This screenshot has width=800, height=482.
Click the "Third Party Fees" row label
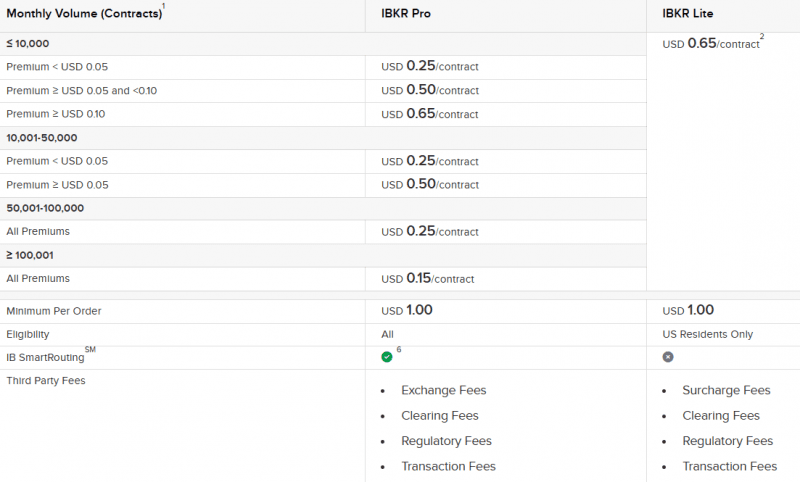point(45,381)
